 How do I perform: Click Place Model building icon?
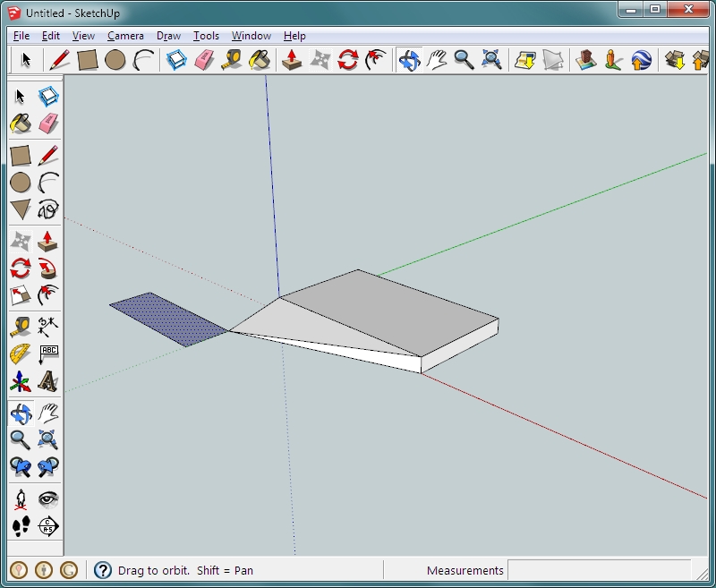(x=586, y=60)
